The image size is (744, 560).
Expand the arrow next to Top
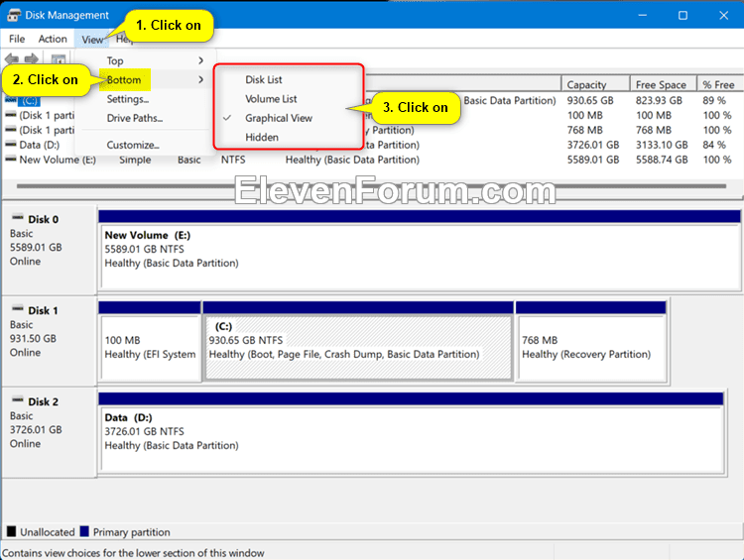click(200, 60)
